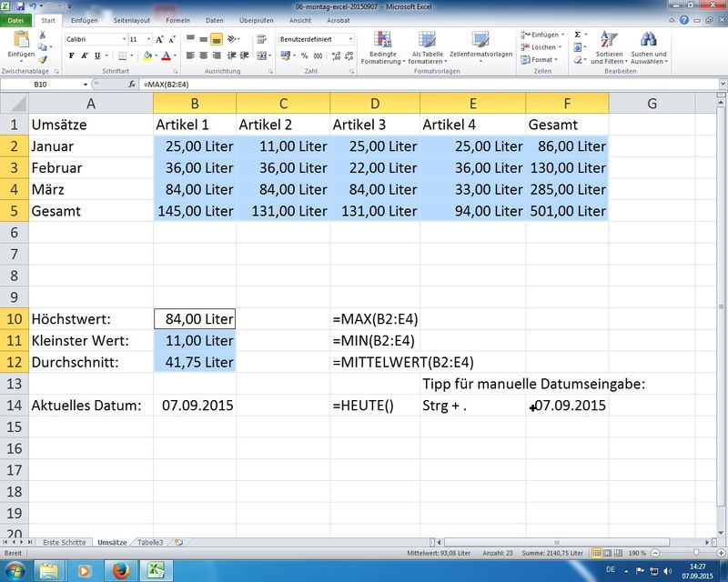Select the Erste Schritte sheet tab
The width and height of the screenshot is (728, 582).
64,542
